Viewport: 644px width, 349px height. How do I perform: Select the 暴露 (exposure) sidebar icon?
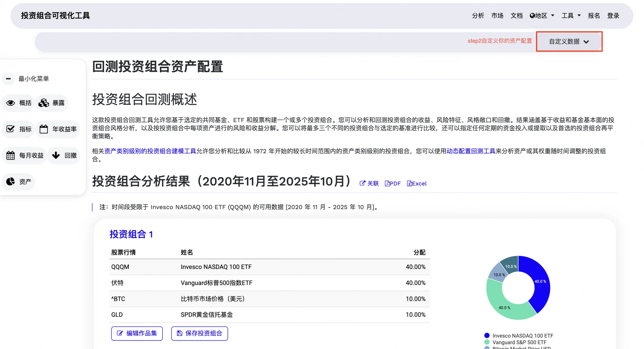pos(43,103)
